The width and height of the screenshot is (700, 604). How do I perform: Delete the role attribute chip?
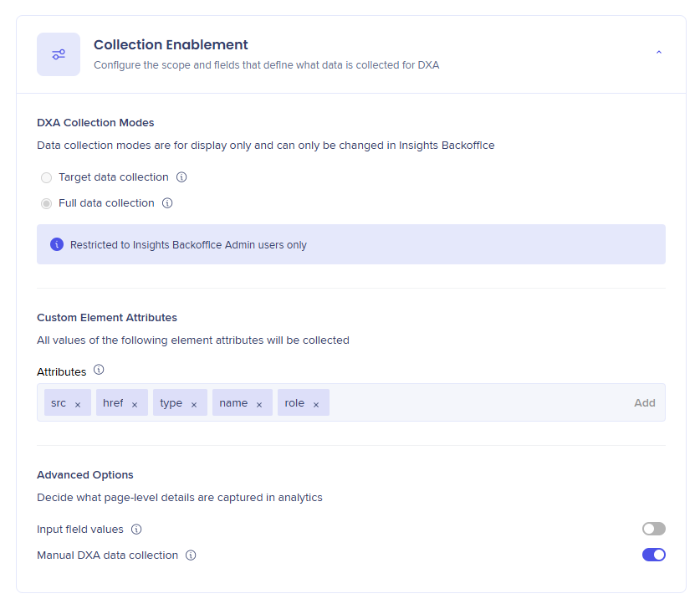pyautogui.click(x=316, y=404)
